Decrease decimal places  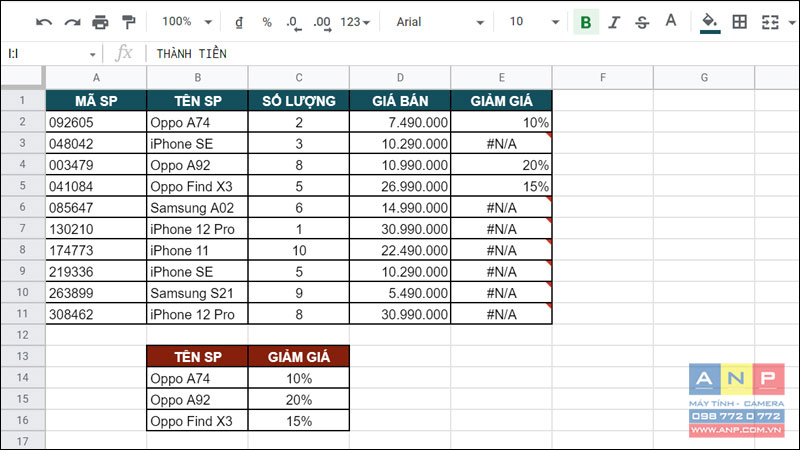point(293,22)
